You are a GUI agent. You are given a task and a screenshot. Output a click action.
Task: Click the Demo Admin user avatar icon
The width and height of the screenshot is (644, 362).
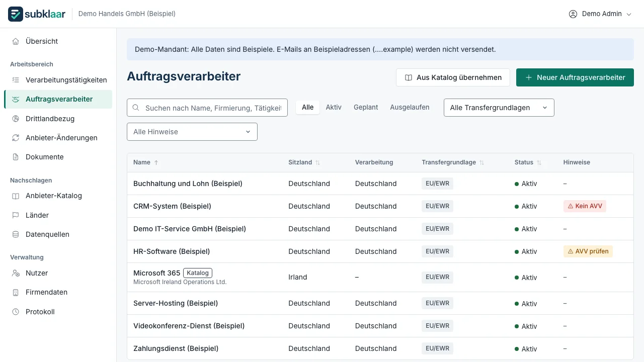573,14
